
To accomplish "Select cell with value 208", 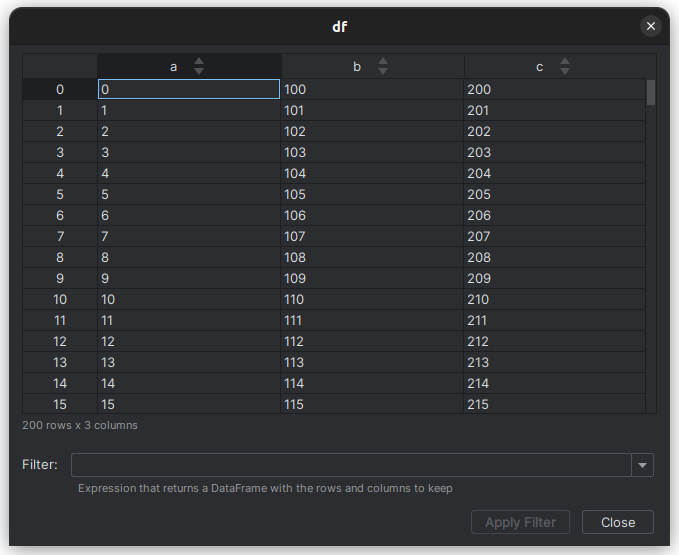I will (555, 257).
